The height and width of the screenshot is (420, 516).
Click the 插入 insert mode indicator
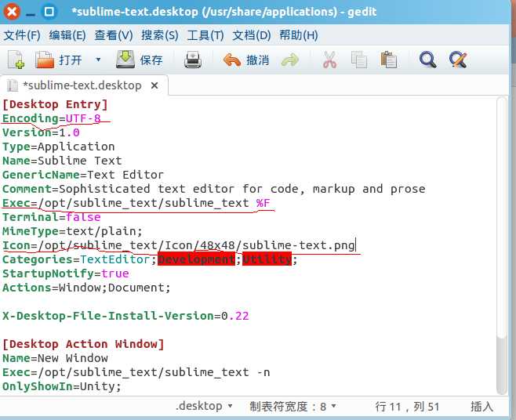coord(481,407)
